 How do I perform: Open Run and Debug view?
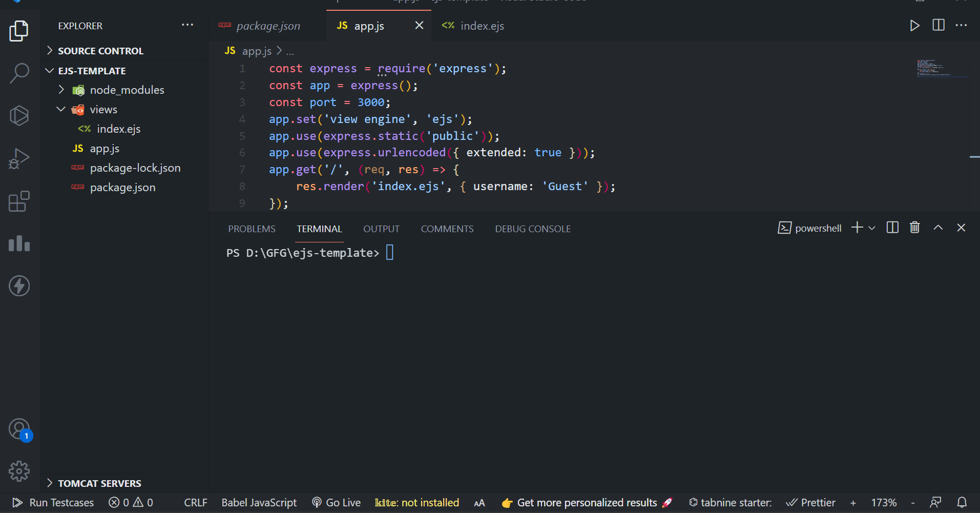coord(19,158)
